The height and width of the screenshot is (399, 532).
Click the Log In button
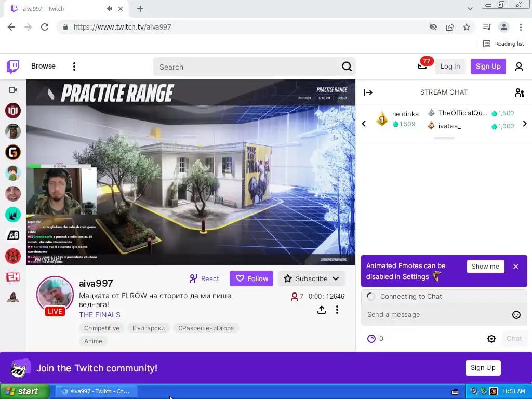pos(450,66)
